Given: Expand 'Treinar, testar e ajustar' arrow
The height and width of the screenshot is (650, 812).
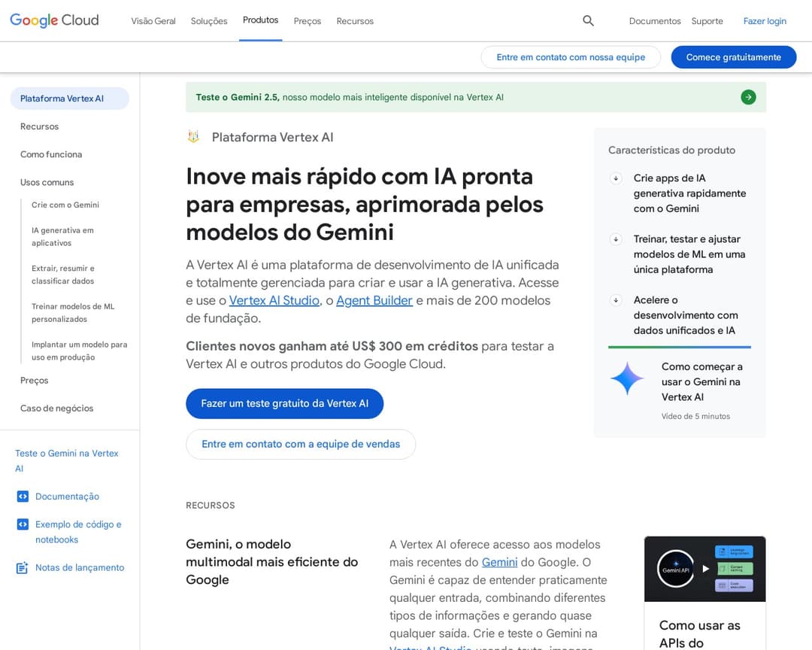Looking at the screenshot, I should coord(616,239).
